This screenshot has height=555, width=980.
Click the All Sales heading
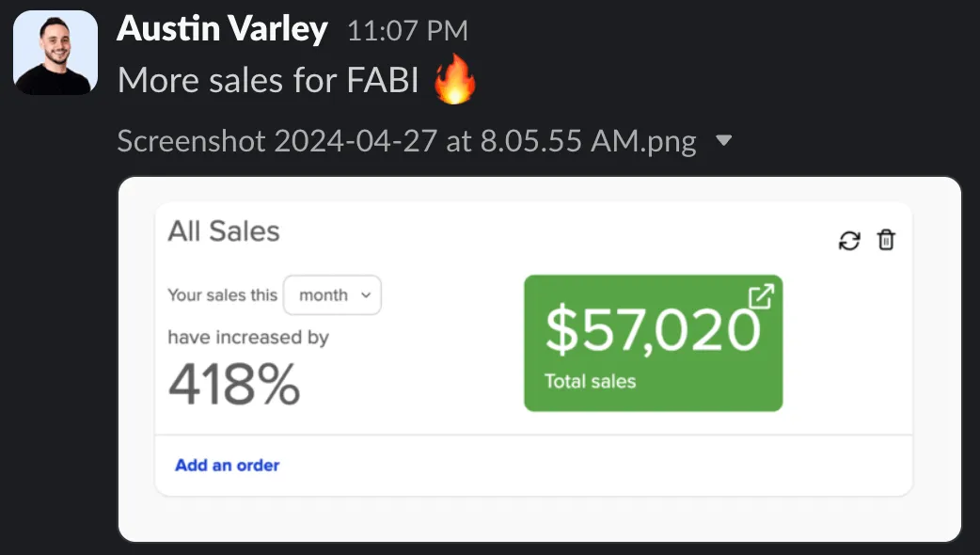coord(224,231)
